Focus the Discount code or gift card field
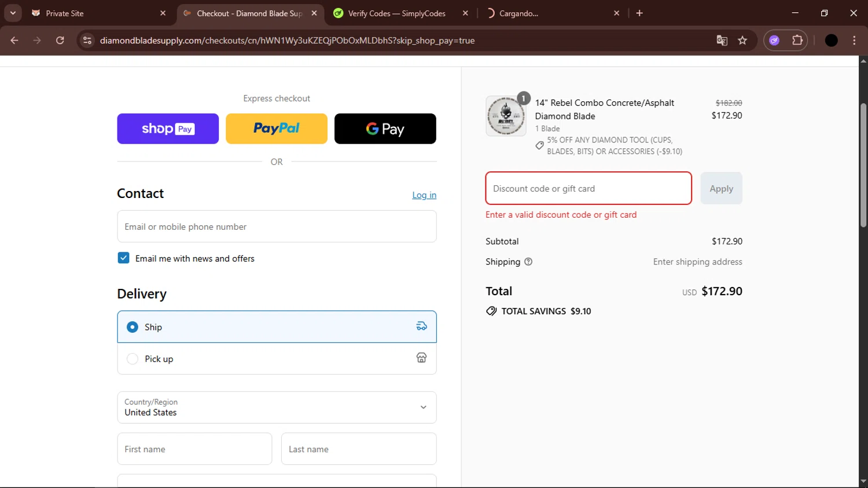The width and height of the screenshot is (868, 488). pyautogui.click(x=589, y=188)
